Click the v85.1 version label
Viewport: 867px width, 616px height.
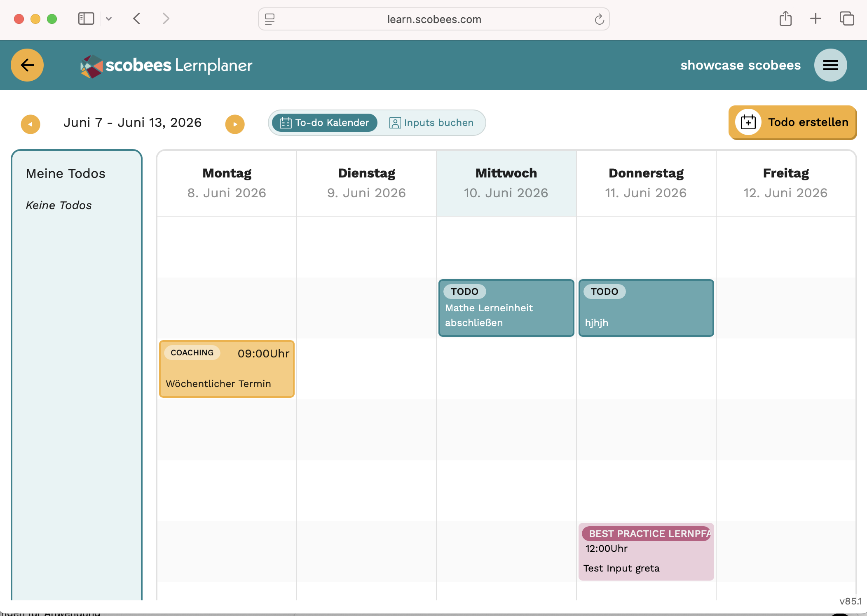click(850, 601)
